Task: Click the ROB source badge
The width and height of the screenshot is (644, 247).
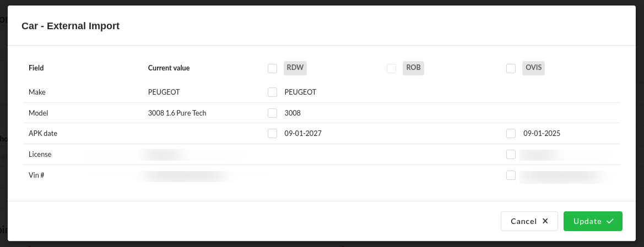Action: pos(414,68)
